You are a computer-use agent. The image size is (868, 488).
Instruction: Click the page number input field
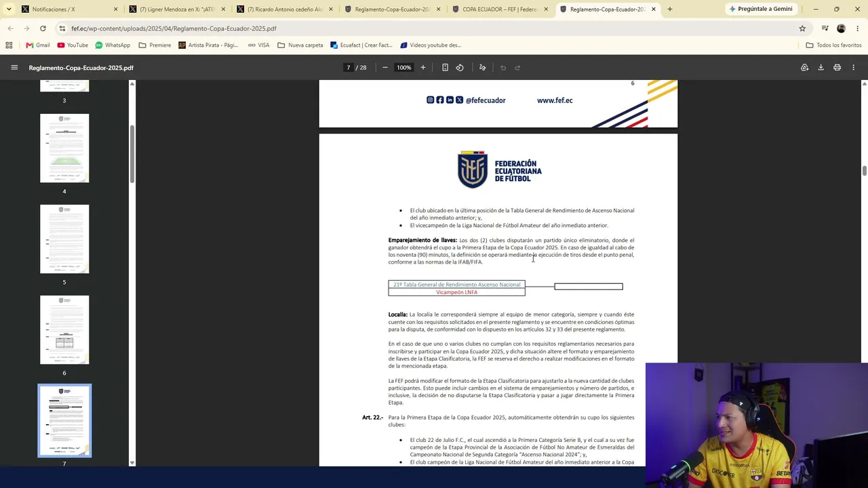click(x=349, y=68)
